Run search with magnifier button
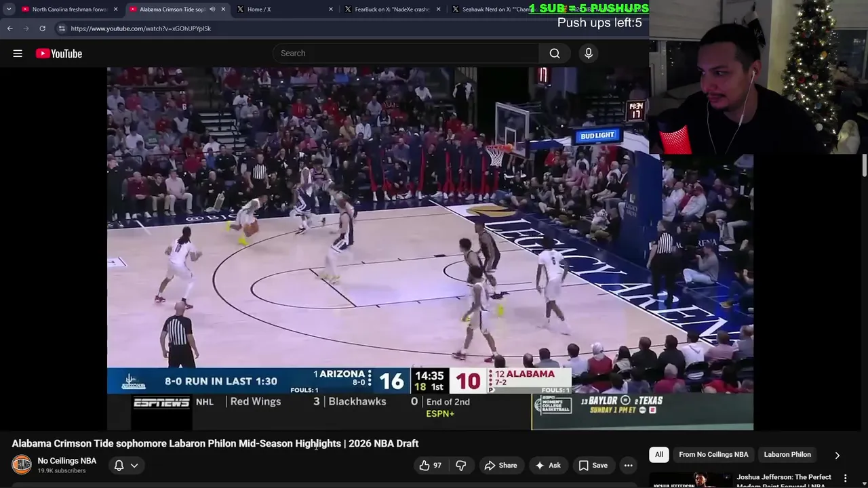 click(555, 53)
